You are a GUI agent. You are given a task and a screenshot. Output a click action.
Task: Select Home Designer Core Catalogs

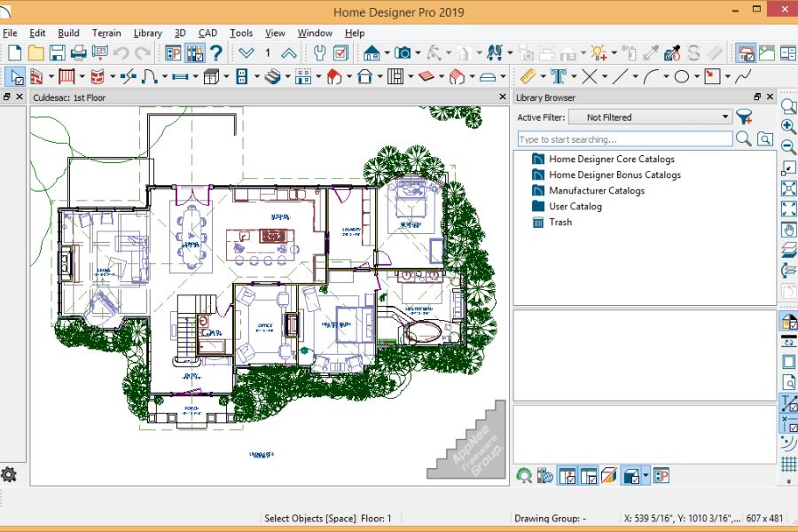(x=612, y=159)
